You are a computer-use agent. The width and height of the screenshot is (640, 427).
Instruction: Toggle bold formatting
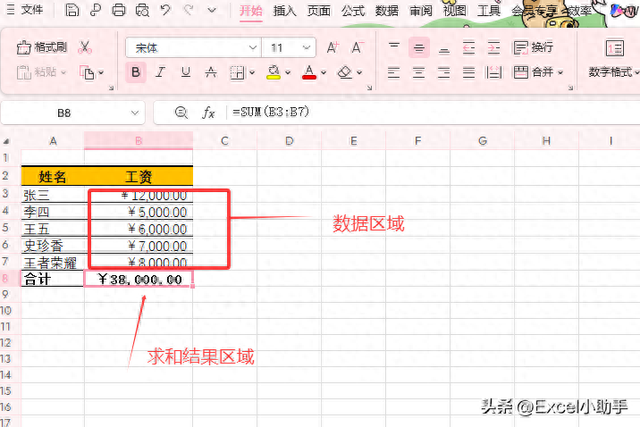[136, 73]
